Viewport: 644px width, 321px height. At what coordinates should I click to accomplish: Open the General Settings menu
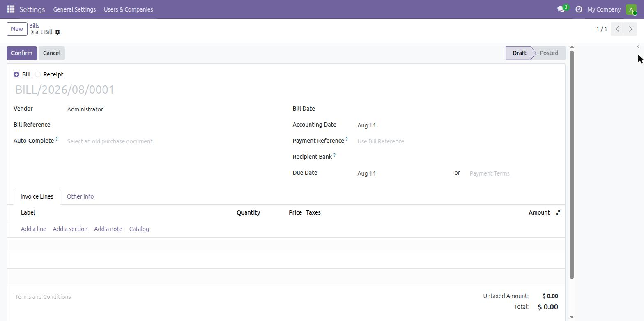[74, 9]
